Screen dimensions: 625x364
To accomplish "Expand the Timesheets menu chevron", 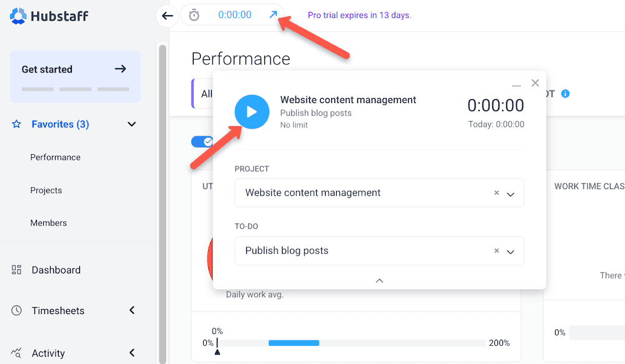I will [x=132, y=310].
